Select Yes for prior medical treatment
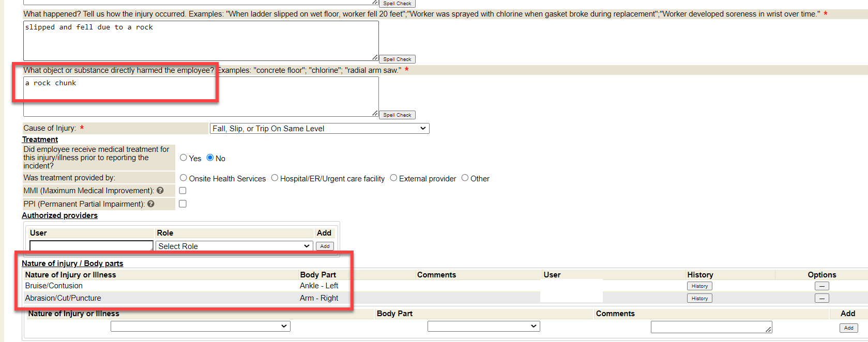 [x=184, y=158]
